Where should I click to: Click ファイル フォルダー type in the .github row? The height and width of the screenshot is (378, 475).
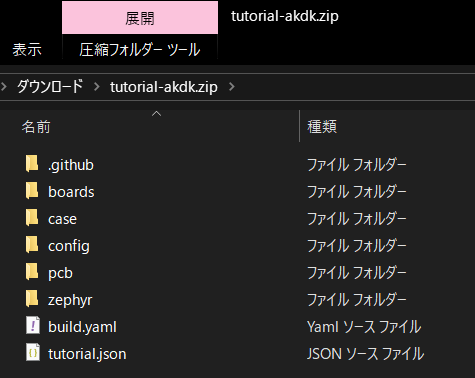[357, 165]
